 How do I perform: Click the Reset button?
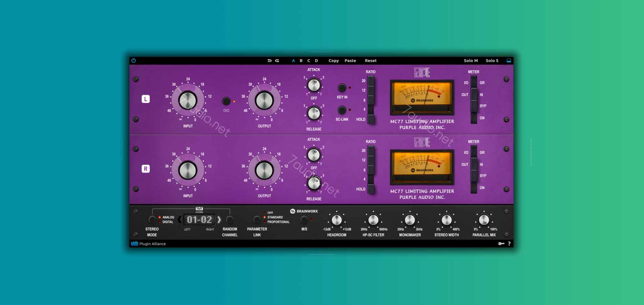370,61
